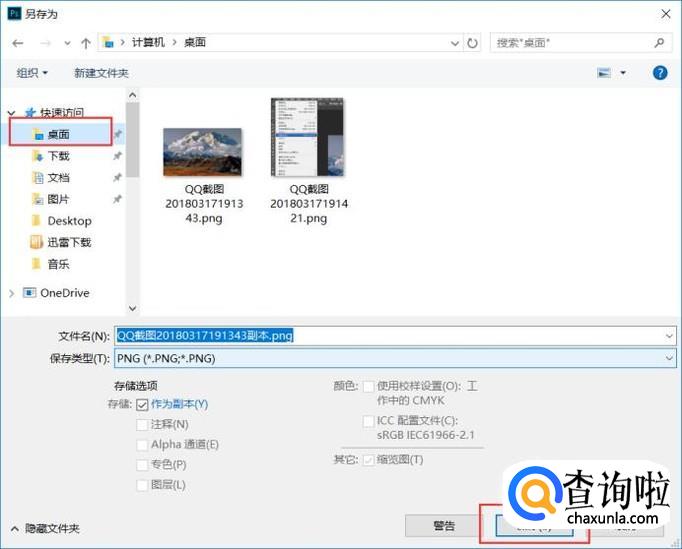Click pin icon next to 下载
The width and height of the screenshot is (682, 549).
[x=117, y=156]
